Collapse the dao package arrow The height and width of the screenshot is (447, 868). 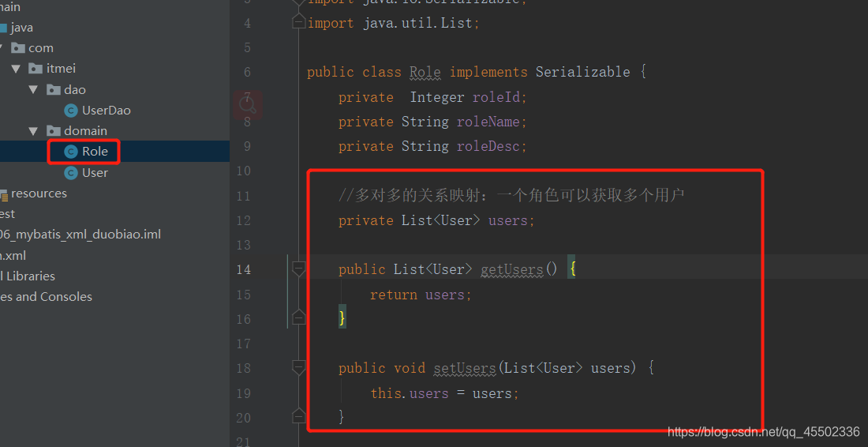tap(33, 89)
